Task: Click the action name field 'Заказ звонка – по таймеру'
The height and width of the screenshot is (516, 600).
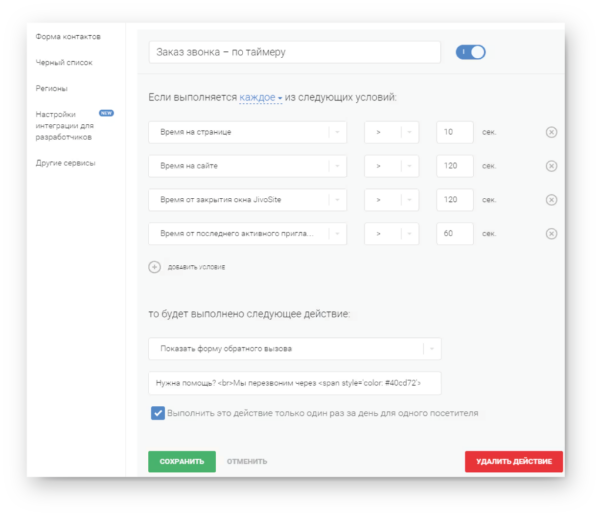Action: [x=295, y=52]
